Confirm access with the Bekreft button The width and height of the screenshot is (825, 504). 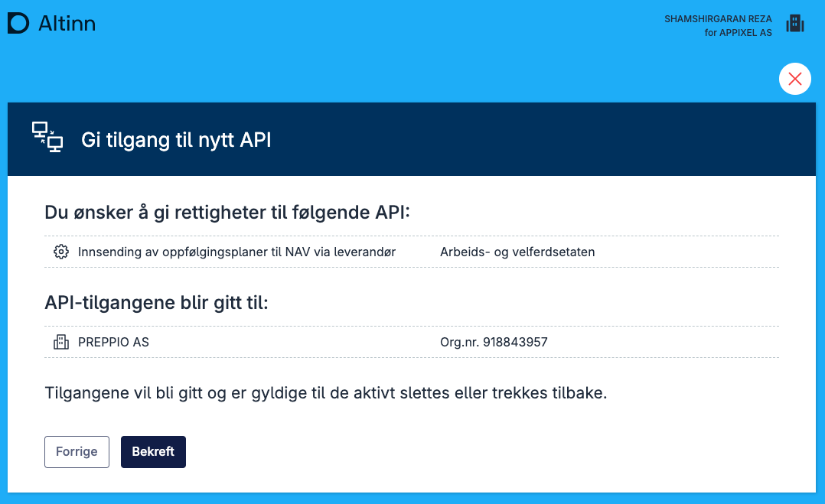[153, 451]
